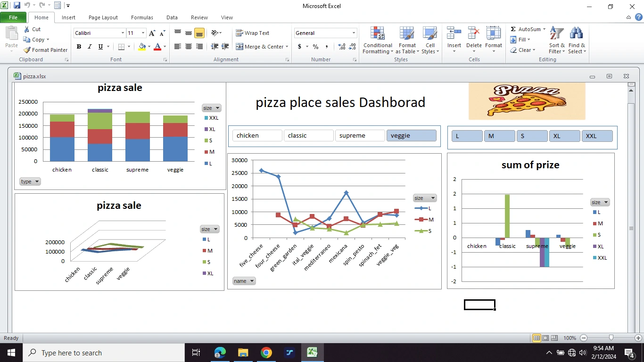644x362 pixels.
Task: Toggle Bold formatting
Action: [79, 47]
